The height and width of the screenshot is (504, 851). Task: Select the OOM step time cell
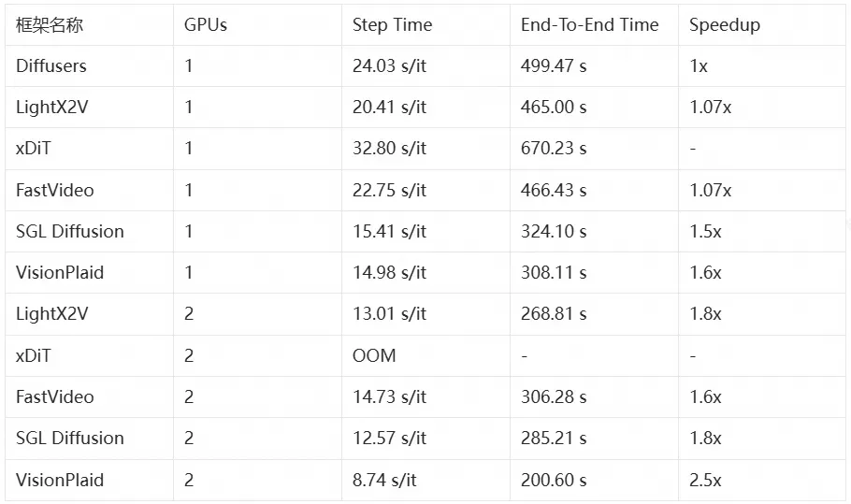click(x=374, y=355)
